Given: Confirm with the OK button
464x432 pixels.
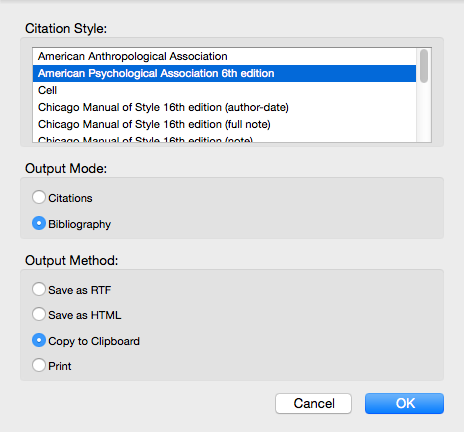Looking at the screenshot, I should pyautogui.click(x=404, y=403).
